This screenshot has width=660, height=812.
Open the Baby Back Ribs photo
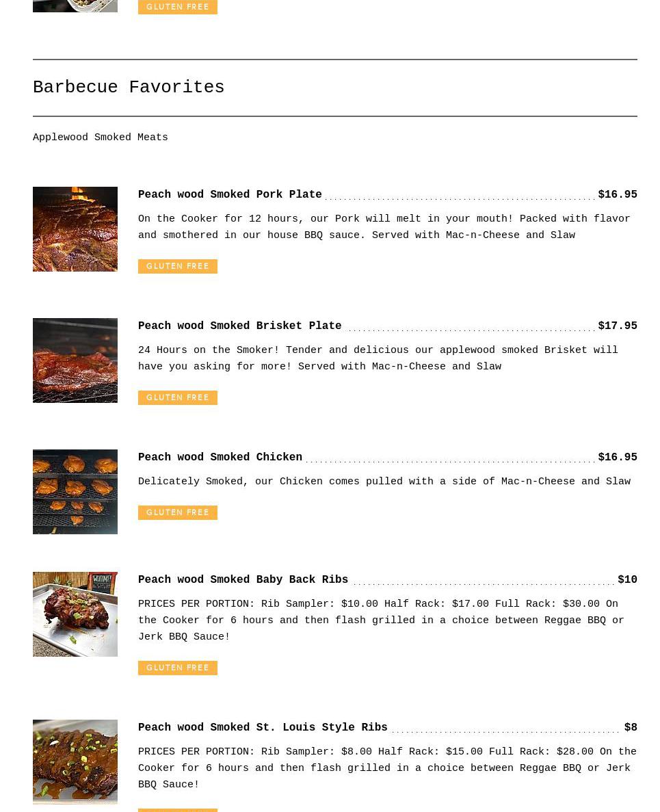pos(75,614)
